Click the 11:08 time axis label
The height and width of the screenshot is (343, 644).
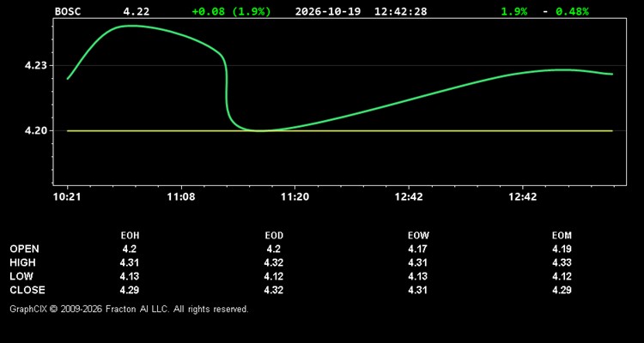(x=181, y=197)
